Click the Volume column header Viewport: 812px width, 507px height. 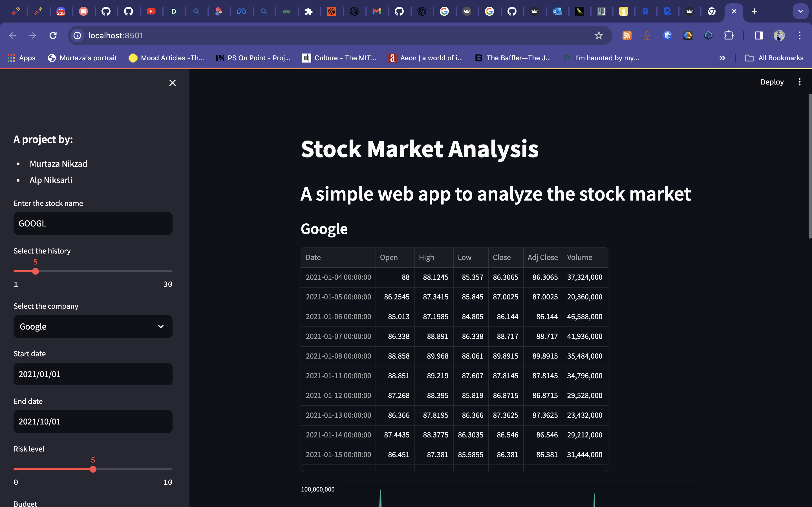[579, 257]
